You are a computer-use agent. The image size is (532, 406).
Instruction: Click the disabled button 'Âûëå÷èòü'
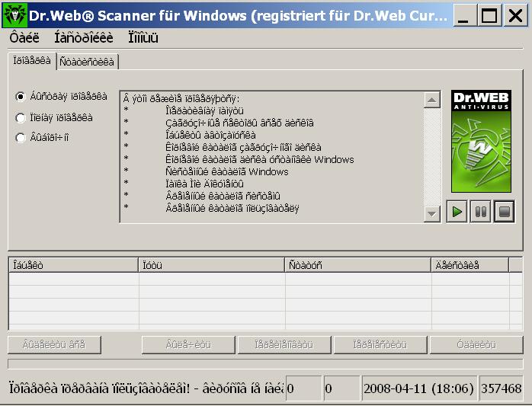coord(188,345)
